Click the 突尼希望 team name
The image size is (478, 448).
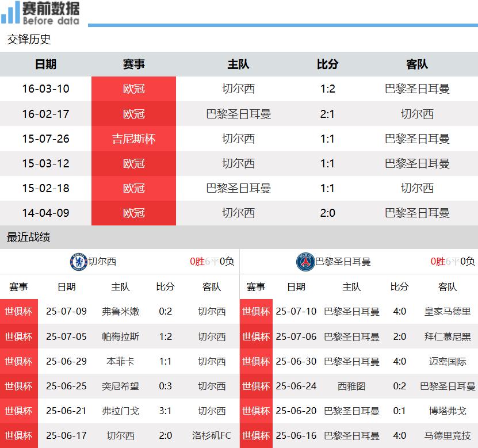click(120, 386)
